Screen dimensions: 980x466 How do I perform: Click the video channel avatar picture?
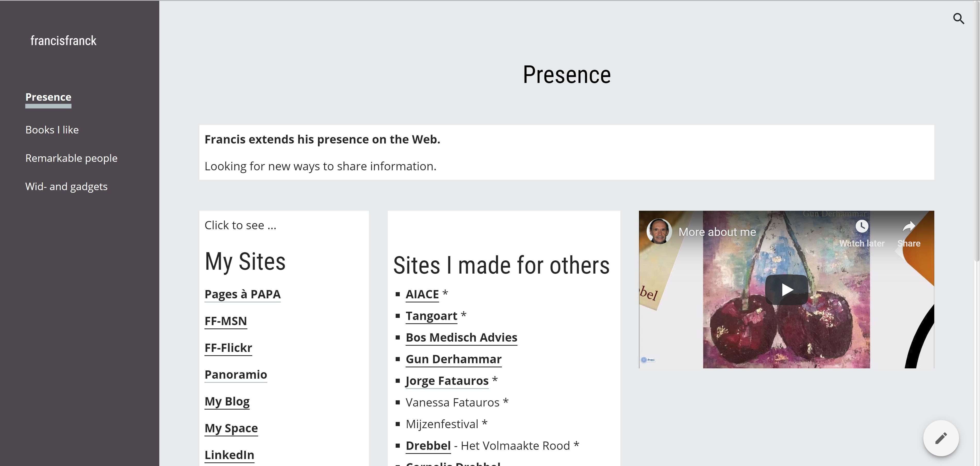[659, 231]
